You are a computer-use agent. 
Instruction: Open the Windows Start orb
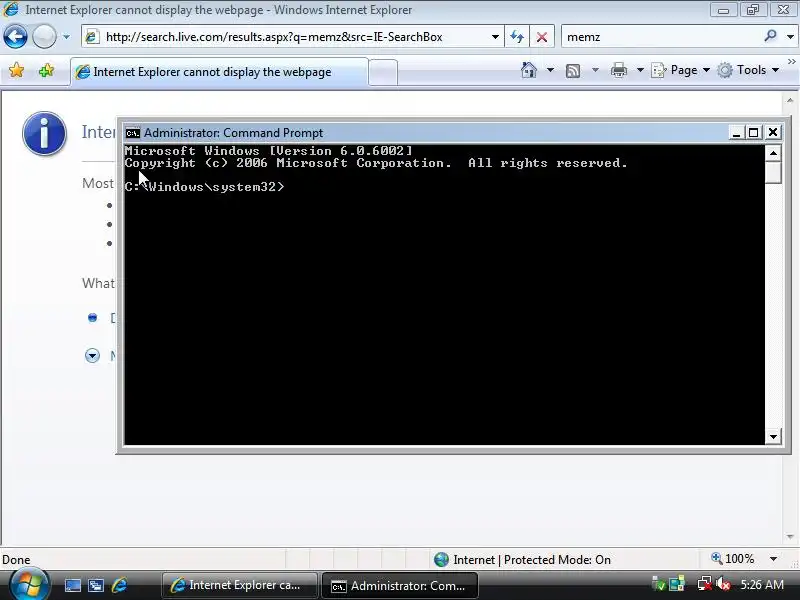pos(29,584)
